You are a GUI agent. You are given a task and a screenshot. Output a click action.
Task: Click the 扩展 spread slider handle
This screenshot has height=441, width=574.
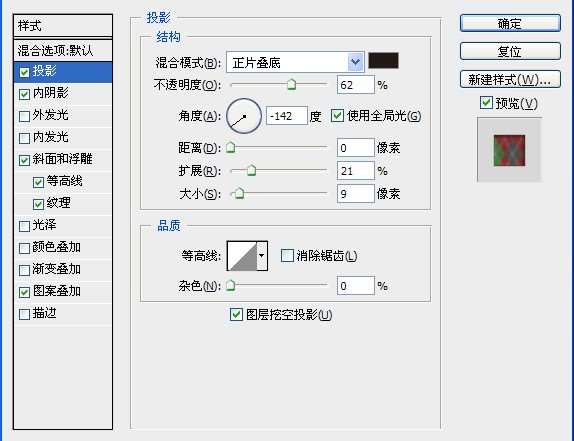[251, 170]
